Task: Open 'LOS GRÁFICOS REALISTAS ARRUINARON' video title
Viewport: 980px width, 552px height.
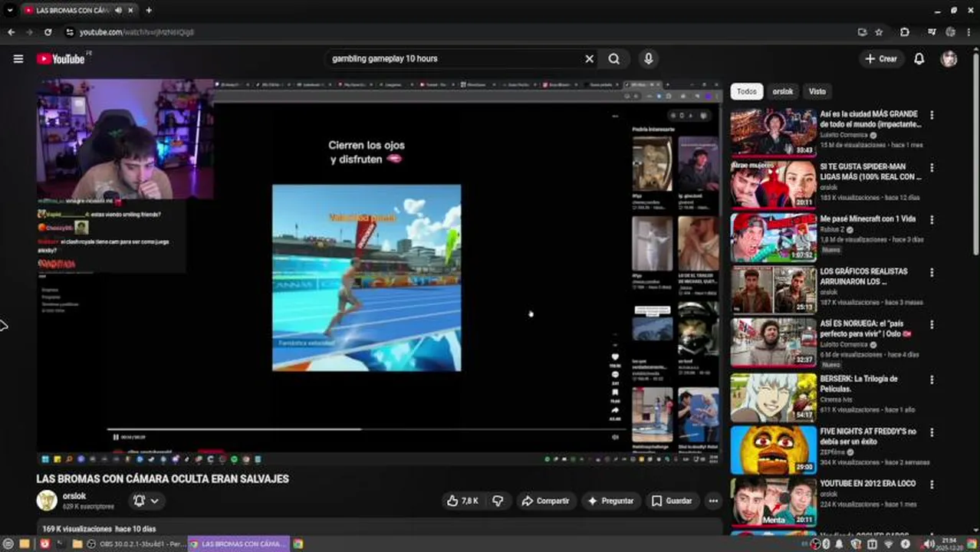Action: 864,276
